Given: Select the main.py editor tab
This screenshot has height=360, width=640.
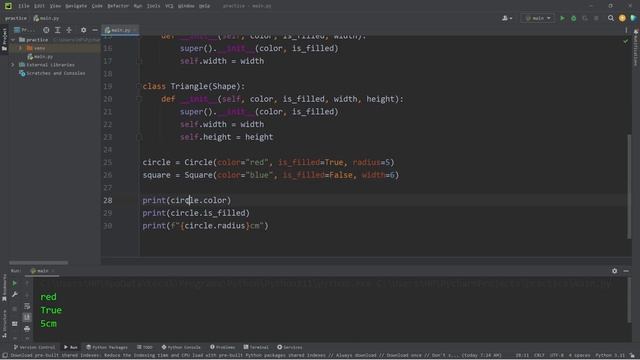Looking at the screenshot, I should pyautogui.click(x=120, y=30).
